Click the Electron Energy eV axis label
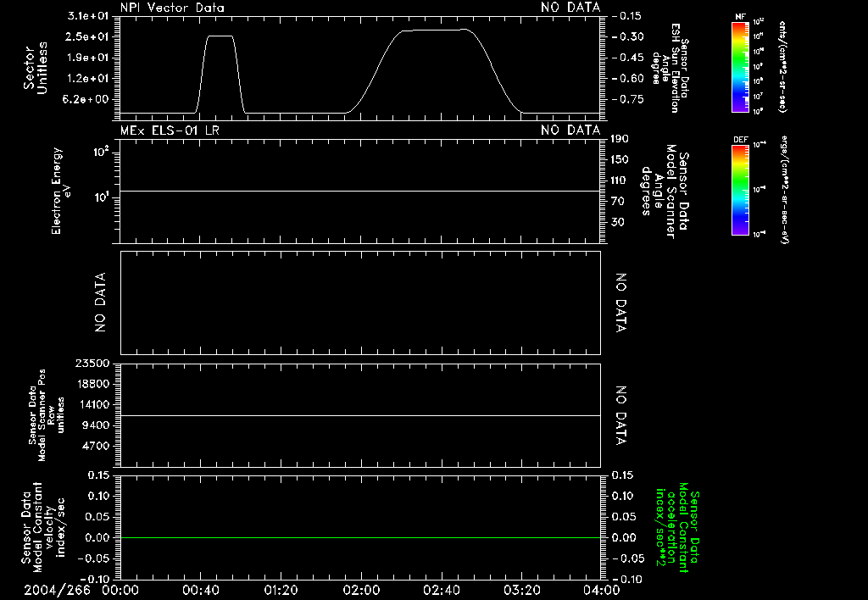This screenshot has height=600, width=868. [x=60, y=191]
